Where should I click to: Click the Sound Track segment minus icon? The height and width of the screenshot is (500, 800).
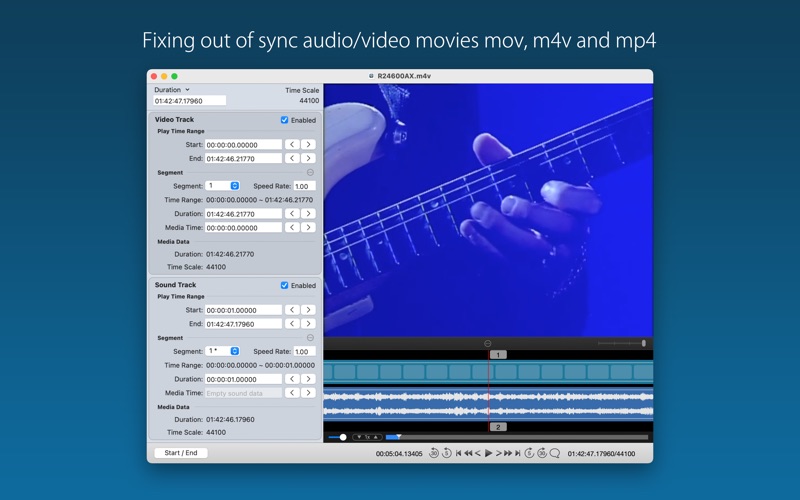[x=310, y=338]
